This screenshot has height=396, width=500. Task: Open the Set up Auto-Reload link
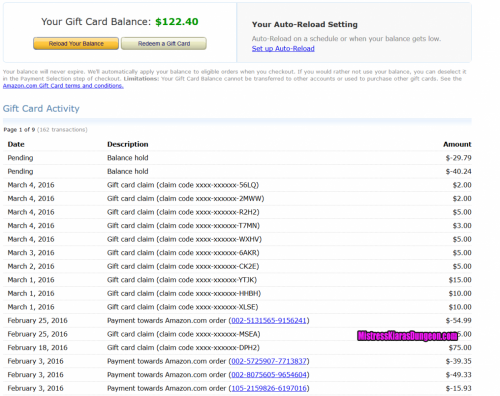283,49
